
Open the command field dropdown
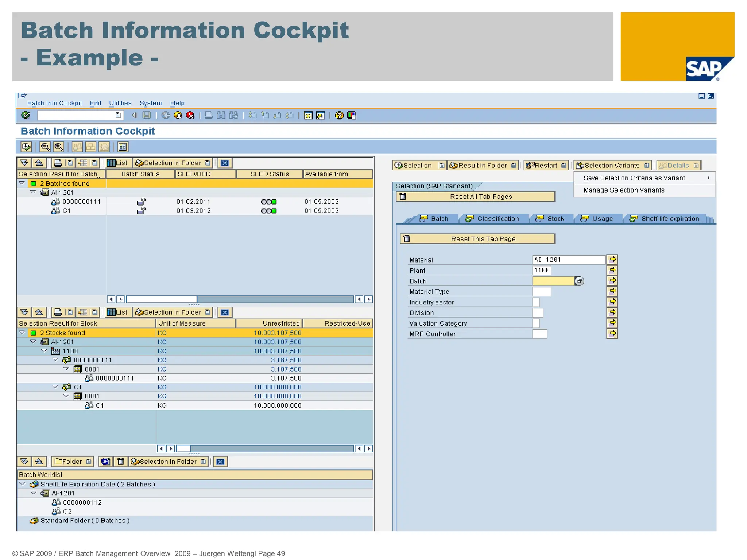[118, 115]
